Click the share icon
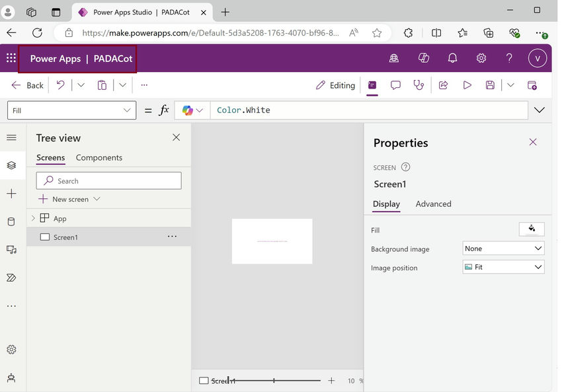The width and height of the screenshot is (562, 392). [444, 85]
